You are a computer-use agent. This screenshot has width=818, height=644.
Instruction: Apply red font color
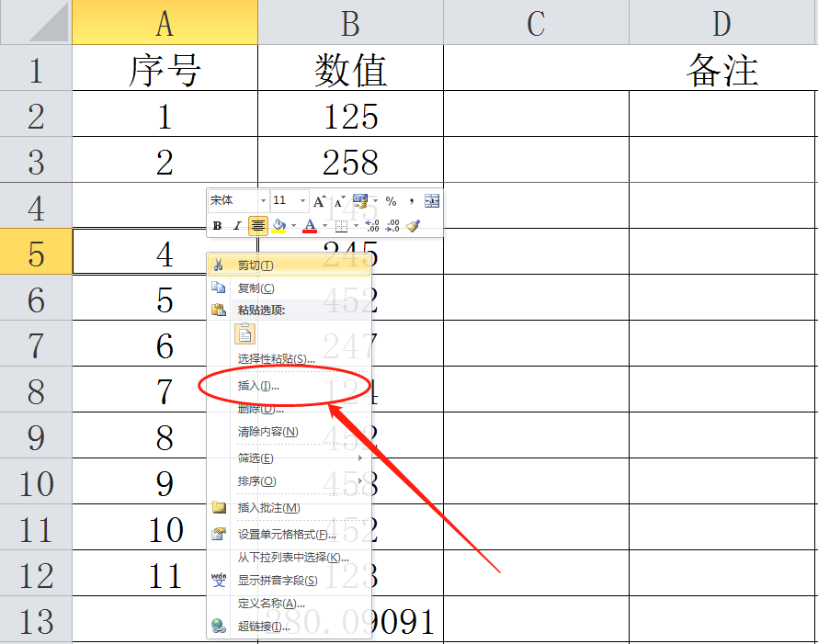click(310, 226)
